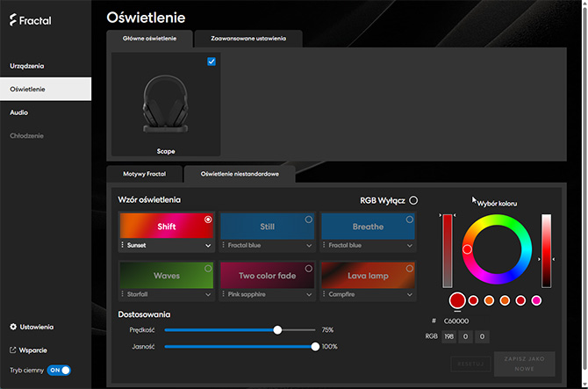
Task: Open Oświetlenie in the sidebar
Action: pos(46,89)
